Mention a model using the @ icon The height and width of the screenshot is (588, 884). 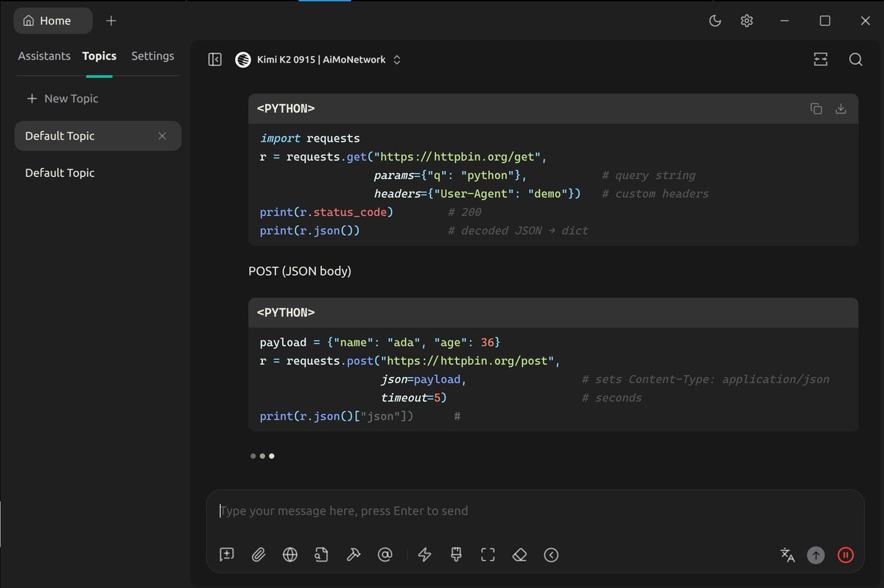(385, 555)
